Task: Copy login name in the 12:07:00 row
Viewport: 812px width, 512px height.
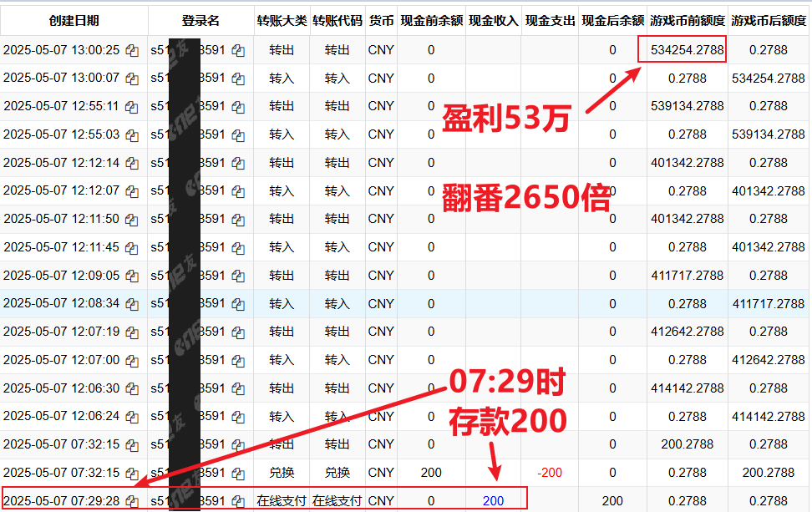Action: coord(238,361)
